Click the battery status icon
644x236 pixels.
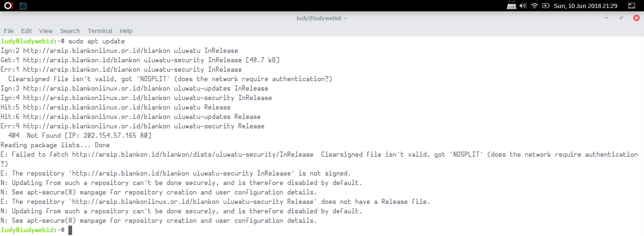[x=546, y=6]
